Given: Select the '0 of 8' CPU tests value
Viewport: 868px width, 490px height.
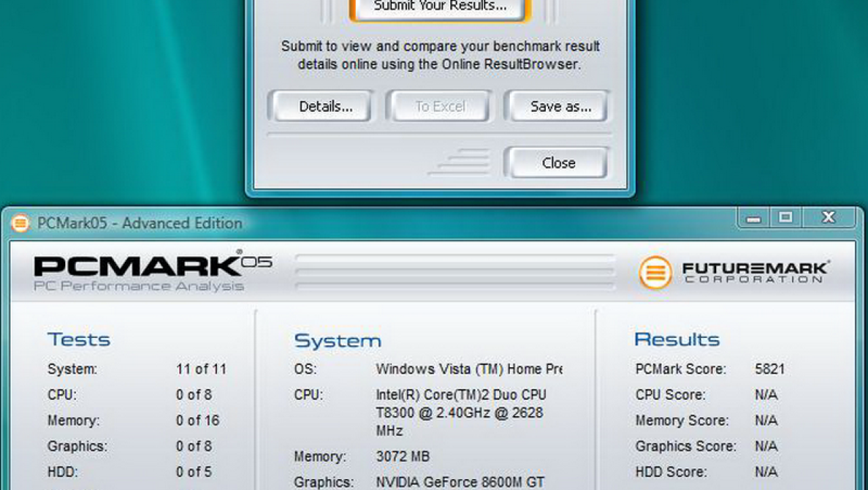Looking at the screenshot, I should [x=194, y=395].
